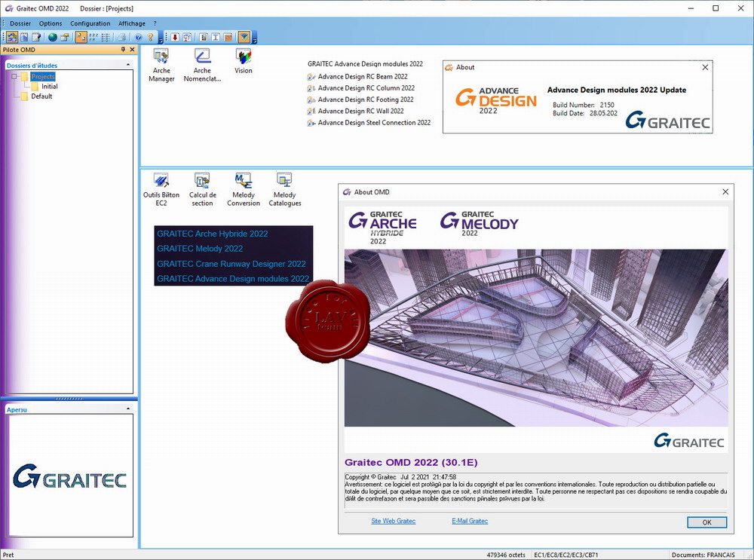
Task: Close the Advance Design About dialog
Action: click(705, 67)
